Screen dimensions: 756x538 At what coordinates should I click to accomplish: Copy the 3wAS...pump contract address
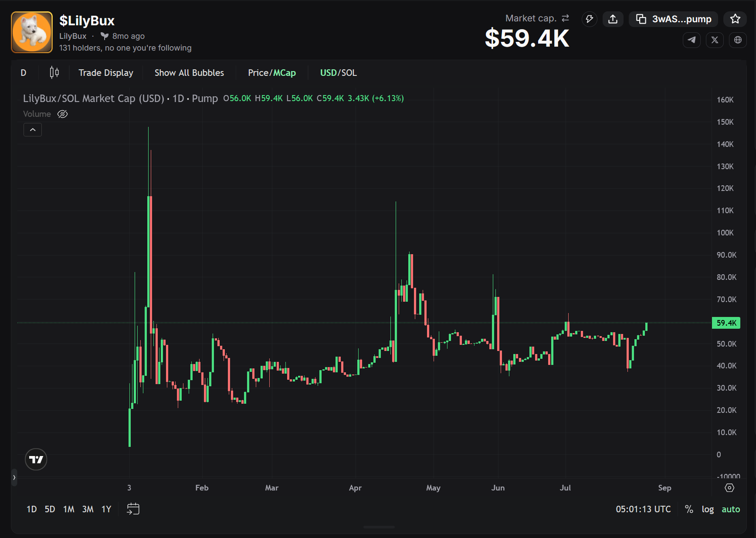[673, 19]
